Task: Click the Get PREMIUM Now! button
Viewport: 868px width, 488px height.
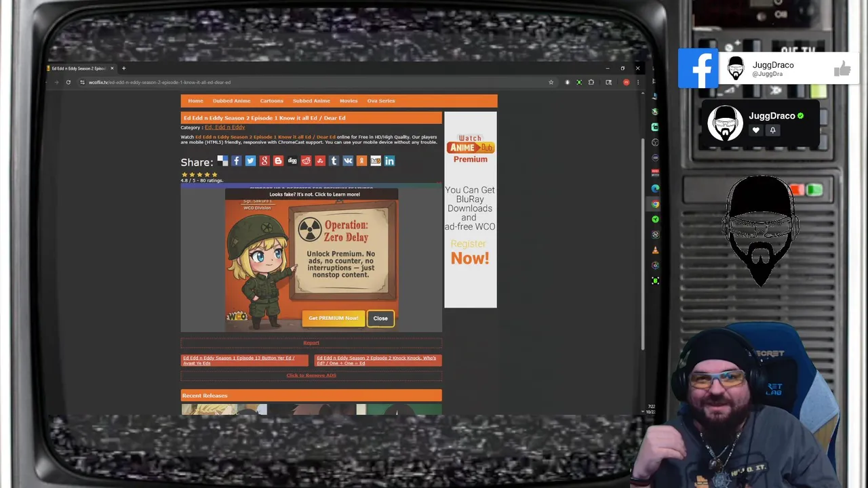Action: (333, 318)
